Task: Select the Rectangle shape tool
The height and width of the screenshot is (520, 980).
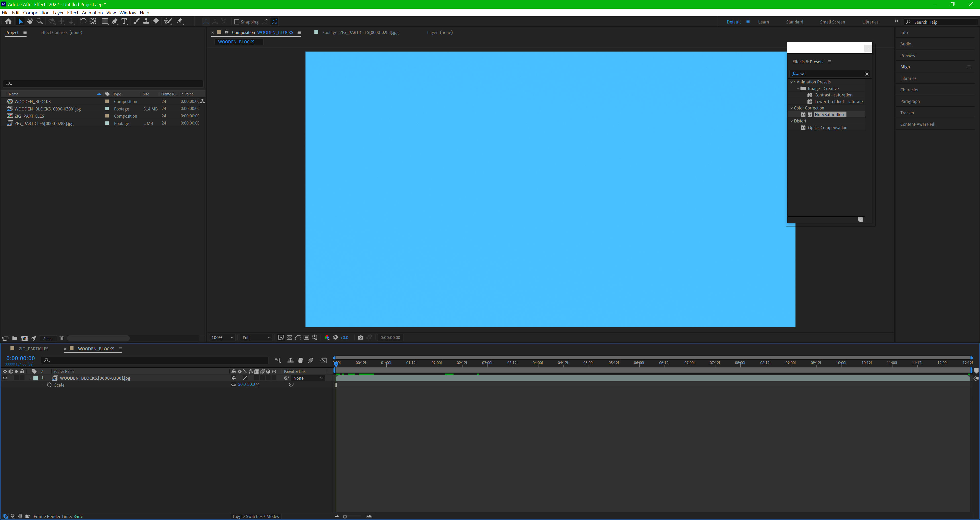Action: 105,21
